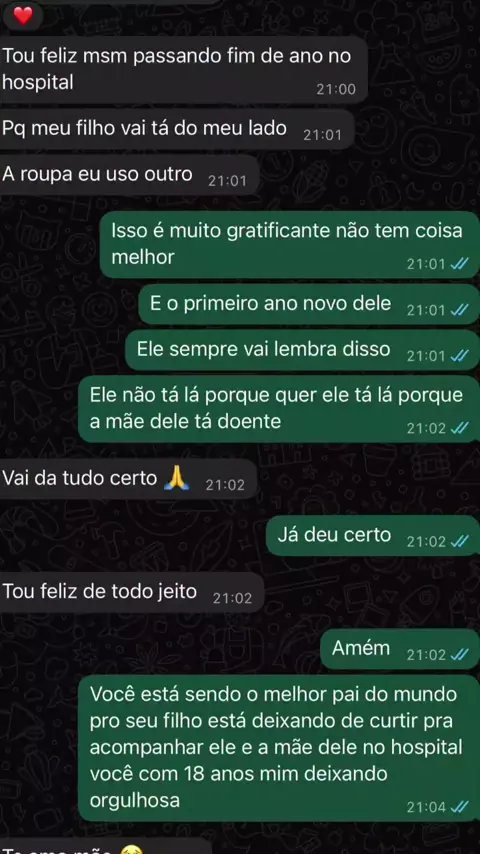Image resolution: width=480 pixels, height=854 pixels.
Task: Tap double checkmarks on 'E o primeiro ano novo dele'
Action: point(459,310)
